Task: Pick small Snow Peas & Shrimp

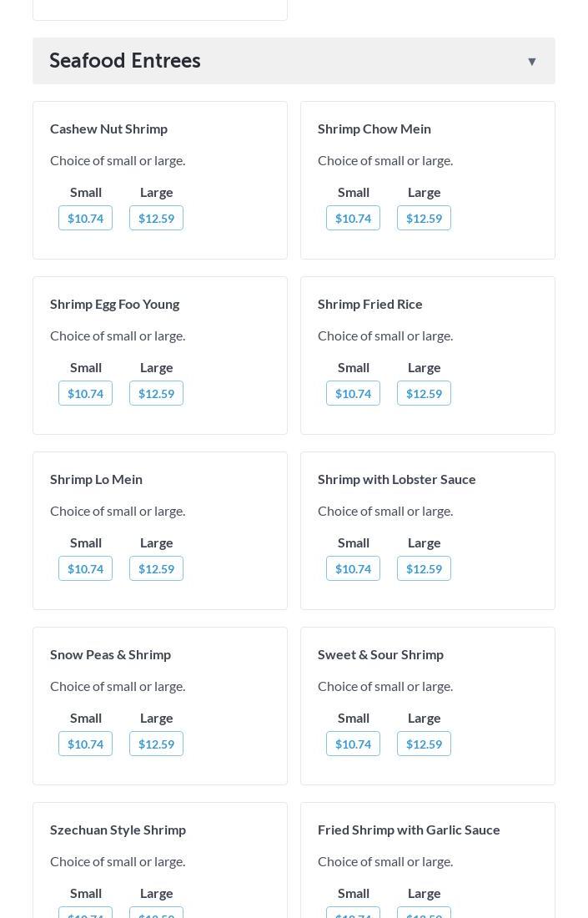Action: coord(85,744)
